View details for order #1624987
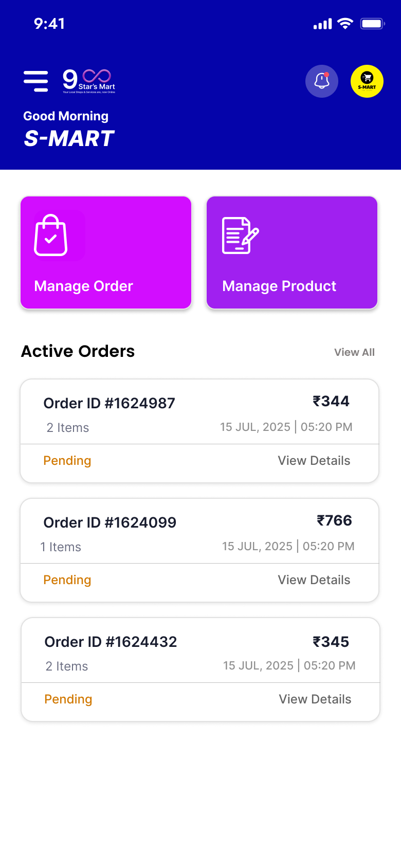 tap(314, 461)
